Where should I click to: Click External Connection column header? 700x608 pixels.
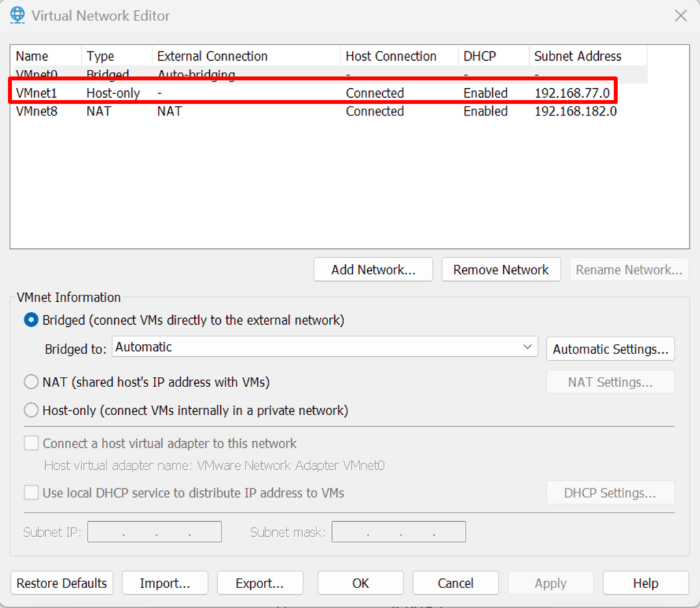coord(246,56)
